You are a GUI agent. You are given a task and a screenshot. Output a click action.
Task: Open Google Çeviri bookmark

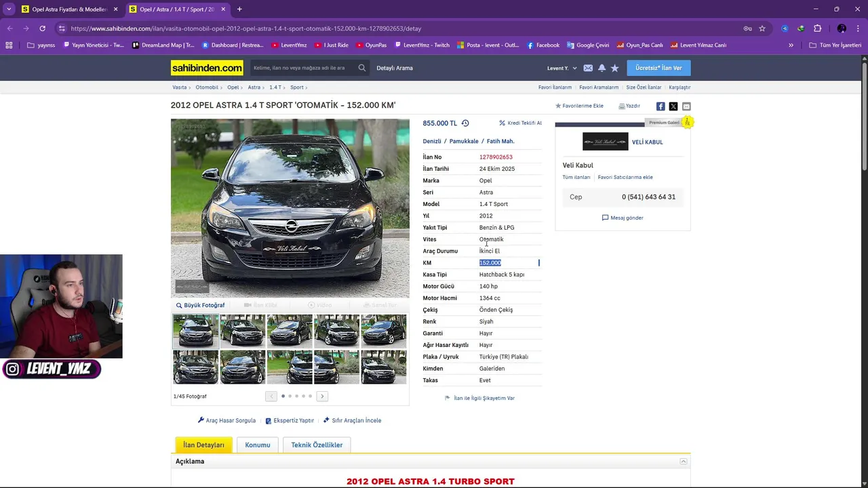tap(588, 45)
